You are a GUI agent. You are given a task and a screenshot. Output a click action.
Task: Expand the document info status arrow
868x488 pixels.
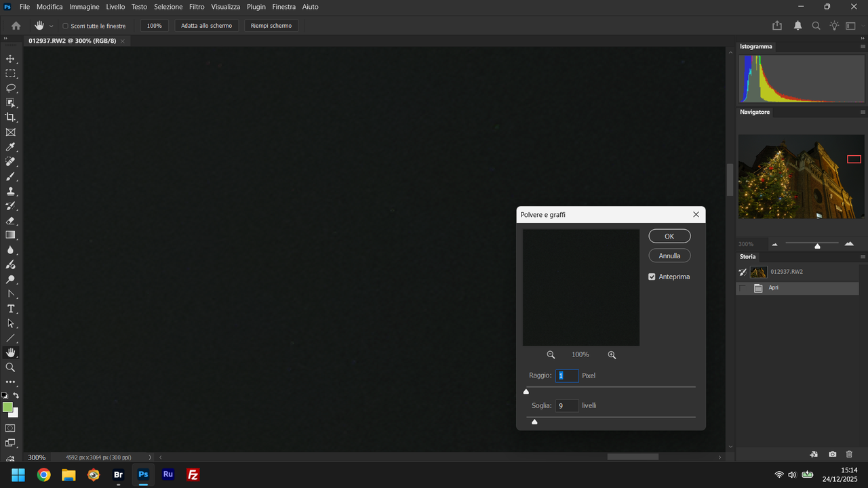coord(150,457)
